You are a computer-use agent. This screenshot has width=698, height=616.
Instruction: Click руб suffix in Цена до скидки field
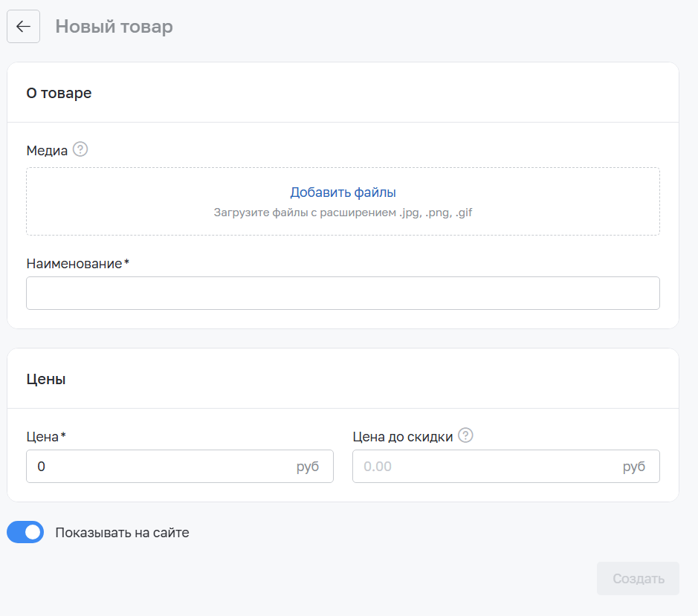(x=634, y=467)
